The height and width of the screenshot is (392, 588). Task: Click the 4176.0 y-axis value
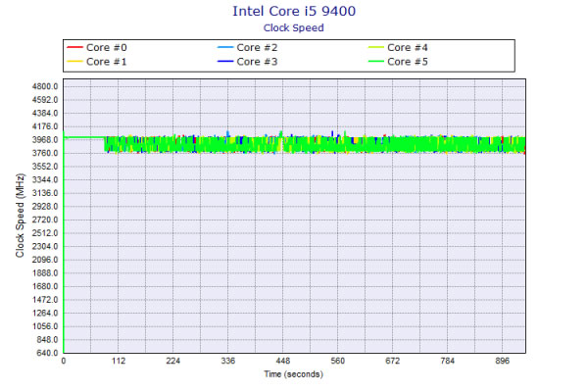pos(45,126)
